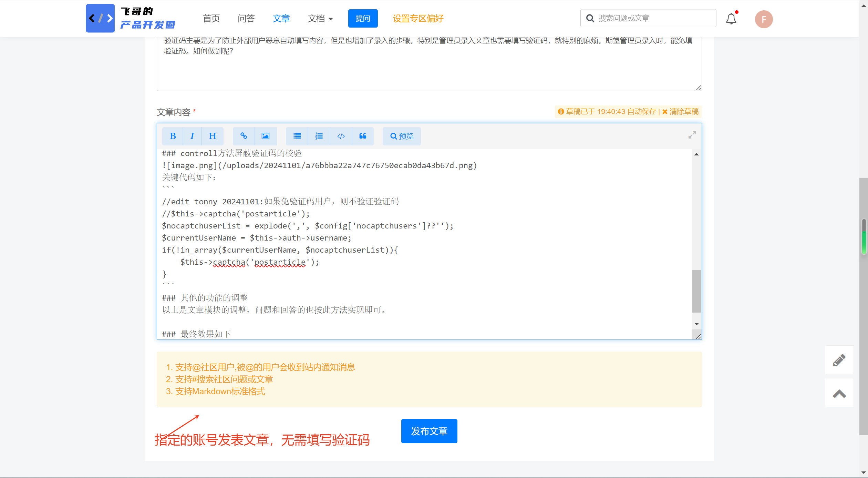Click the page scrollbar down arrow
This screenshot has width=868, height=478.
click(x=863, y=472)
